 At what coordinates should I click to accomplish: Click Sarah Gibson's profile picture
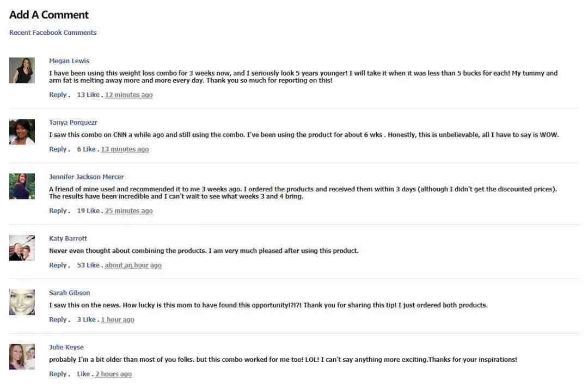coord(22,302)
